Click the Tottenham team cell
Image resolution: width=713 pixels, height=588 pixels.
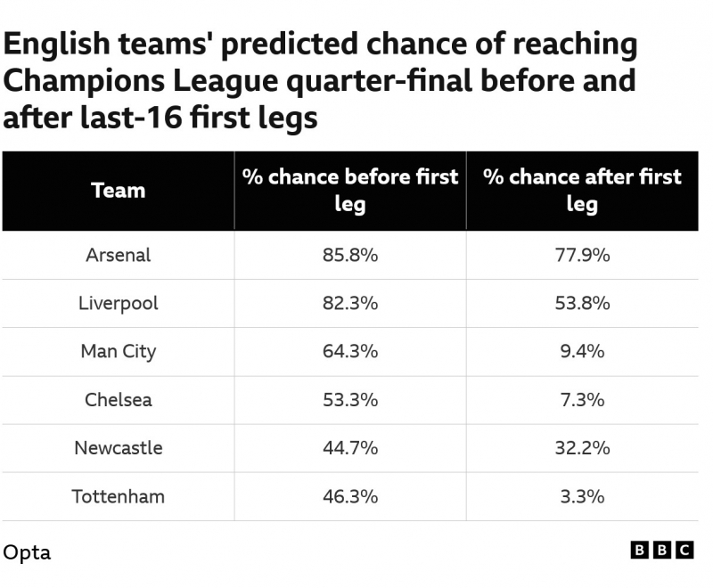tap(119, 496)
